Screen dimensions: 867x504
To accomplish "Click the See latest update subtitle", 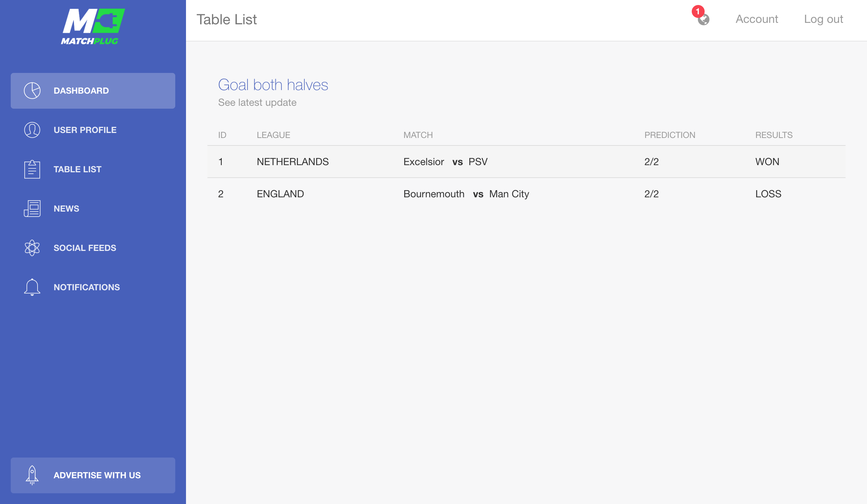I will pyautogui.click(x=258, y=103).
